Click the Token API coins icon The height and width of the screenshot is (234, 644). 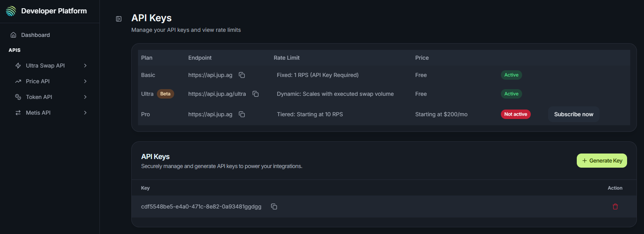pos(18,97)
